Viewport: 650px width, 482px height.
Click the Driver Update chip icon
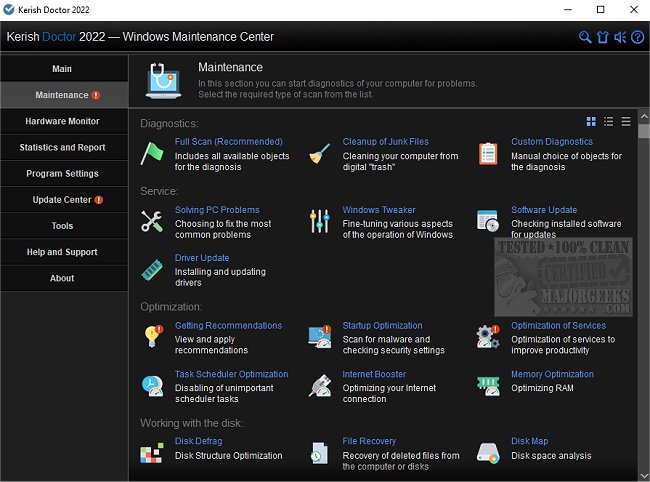[x=152, y=270]
